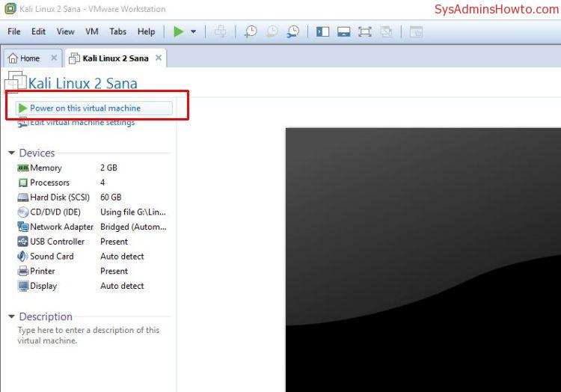The width and height of the screenshot is (561, 392).
Task: Take a snapshot using the clock-plus icon
Action: 251,31
